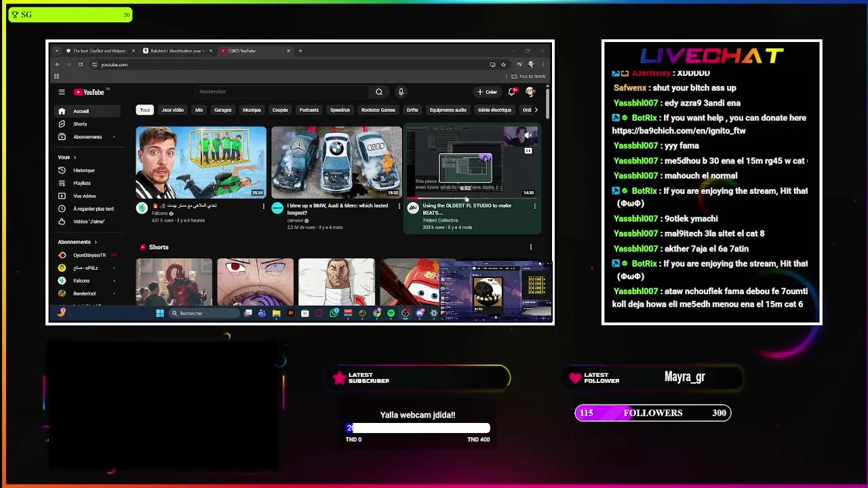
Task: Select the Tous filter chip
Action: click(144, 110)
